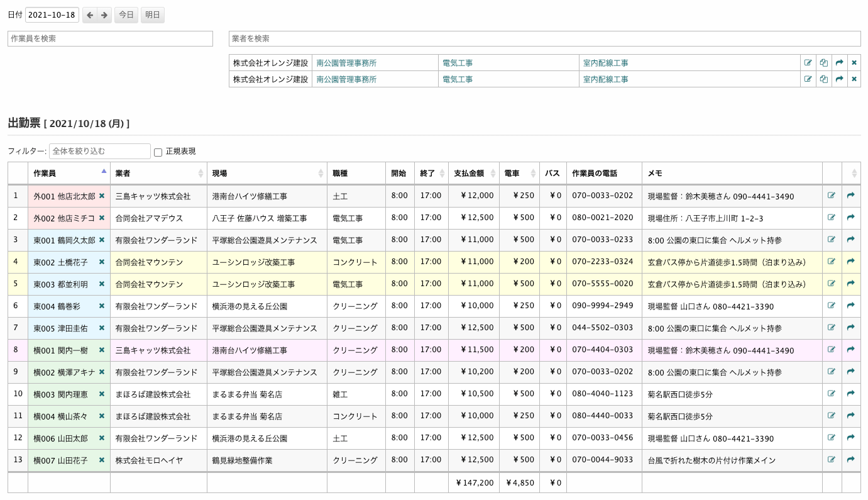868x500 pixels.
Task: Click the next day arrow button
Action: point(104,15)
